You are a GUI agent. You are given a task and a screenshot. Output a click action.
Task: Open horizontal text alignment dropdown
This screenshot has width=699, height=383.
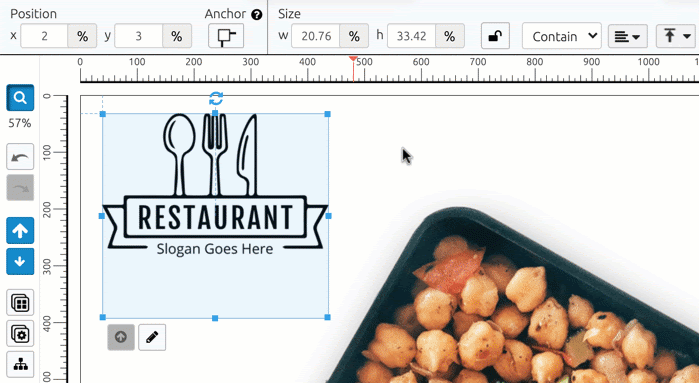click(628, 36)
